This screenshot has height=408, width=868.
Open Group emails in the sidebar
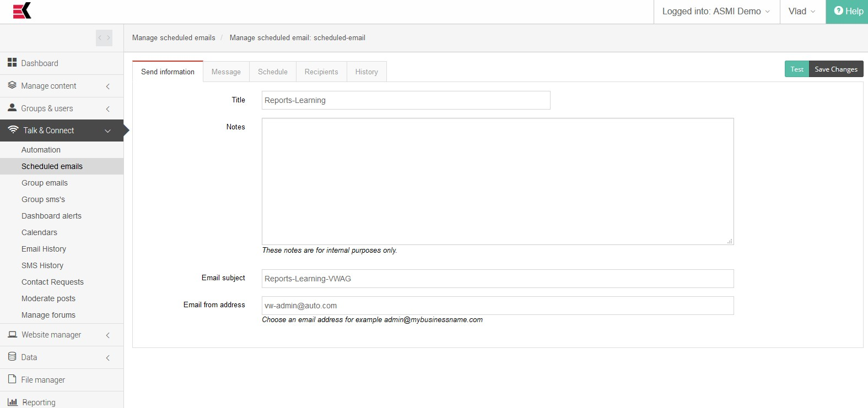coord(62,183)
